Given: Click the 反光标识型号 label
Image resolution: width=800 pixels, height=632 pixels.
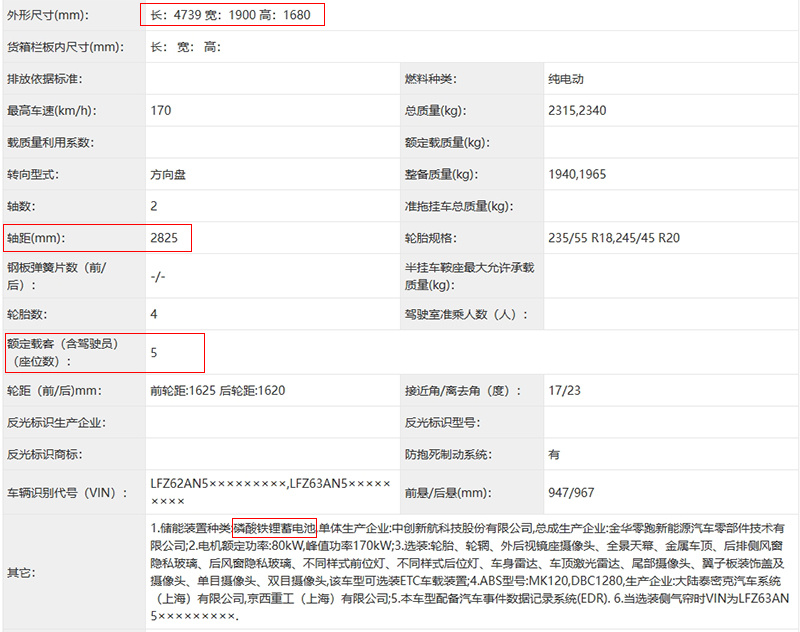Looking at the screenshot, I should tap(442, 423).
